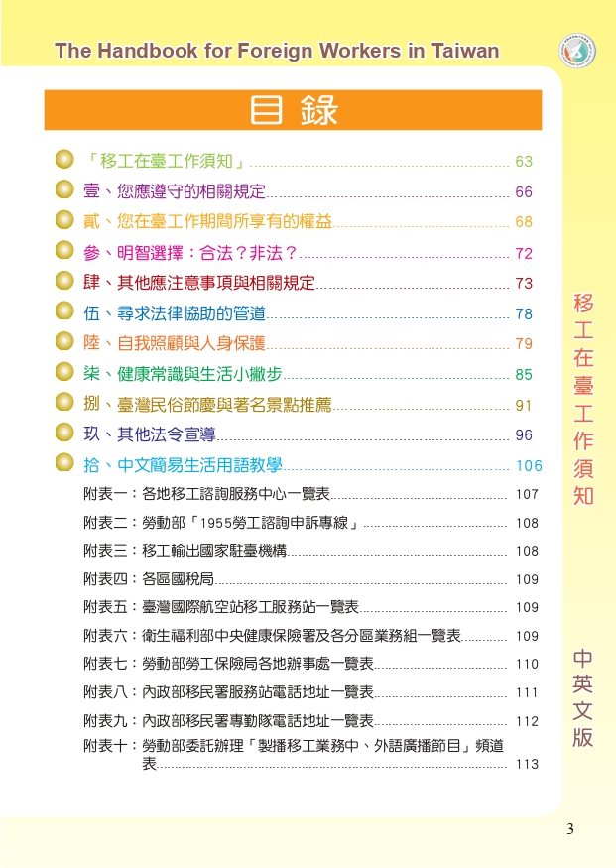Click the bullet beside 柒、健康常識

tap(64, 371)
